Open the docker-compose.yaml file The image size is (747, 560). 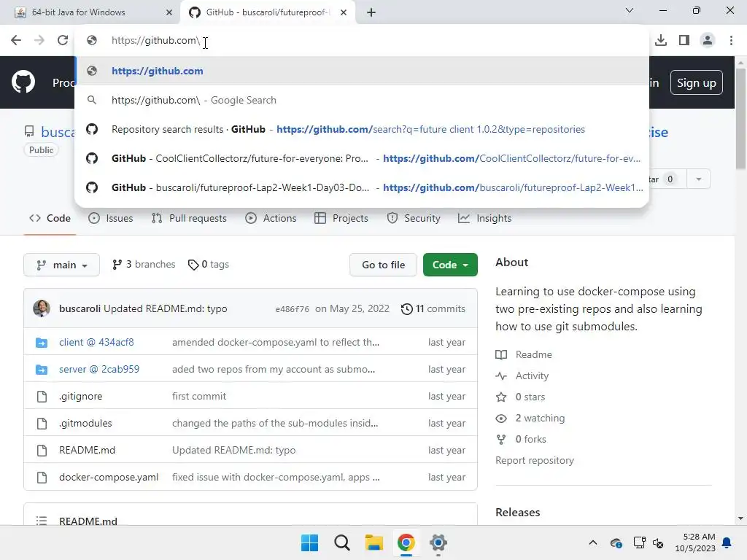(109, 477)
